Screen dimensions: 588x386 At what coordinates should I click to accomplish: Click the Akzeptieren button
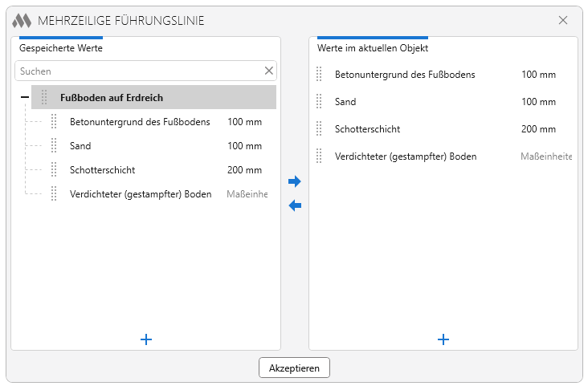click(294, 368)
